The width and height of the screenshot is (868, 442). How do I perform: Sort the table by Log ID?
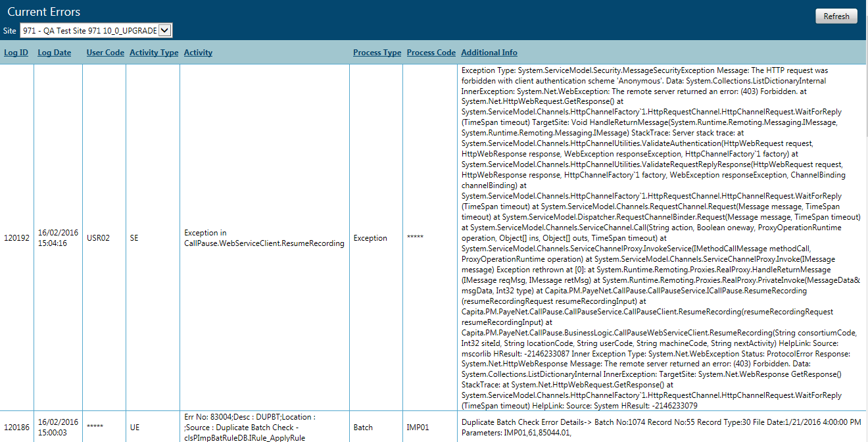pyautogui.click(x=16, y=52)
